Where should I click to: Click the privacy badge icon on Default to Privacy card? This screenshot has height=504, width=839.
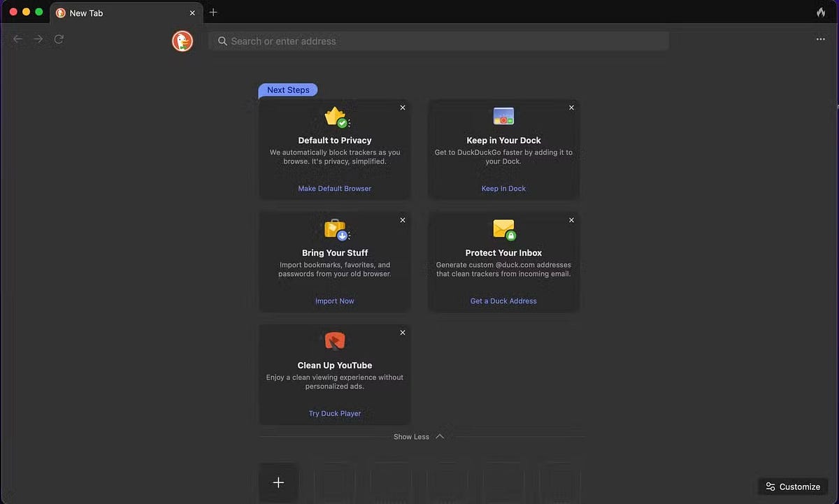pos(334,116)
